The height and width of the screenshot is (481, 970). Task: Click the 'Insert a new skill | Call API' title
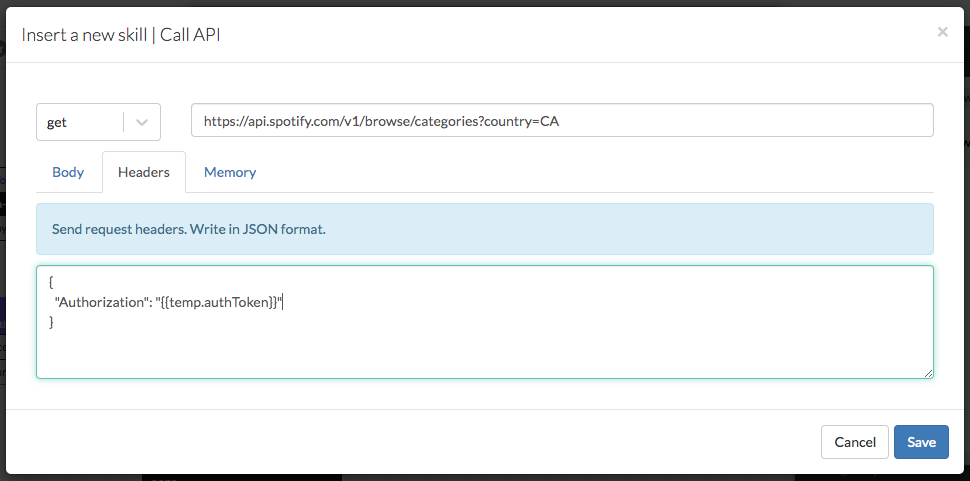121,34
